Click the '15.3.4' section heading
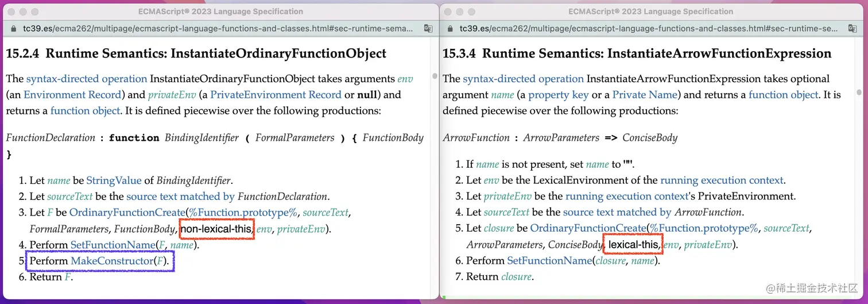Viewport: 868px width, 304px height. click(637, 54)
